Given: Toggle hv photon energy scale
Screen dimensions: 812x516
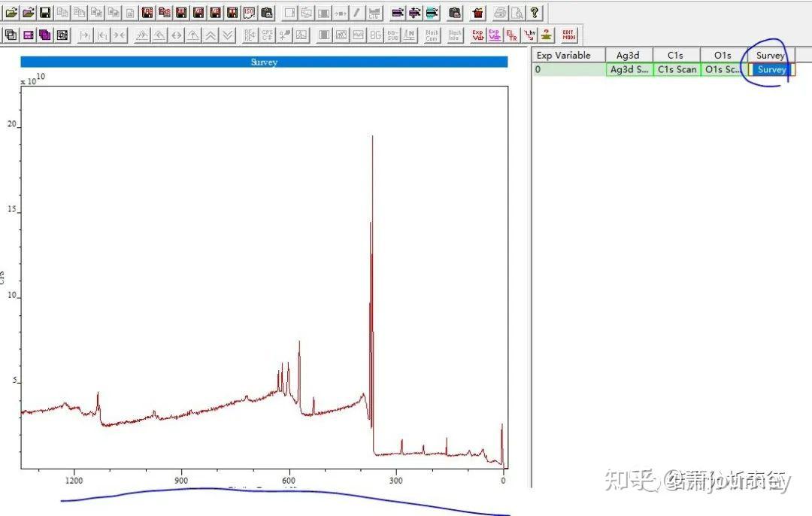Looking at the screenshot, I should 529,35.
